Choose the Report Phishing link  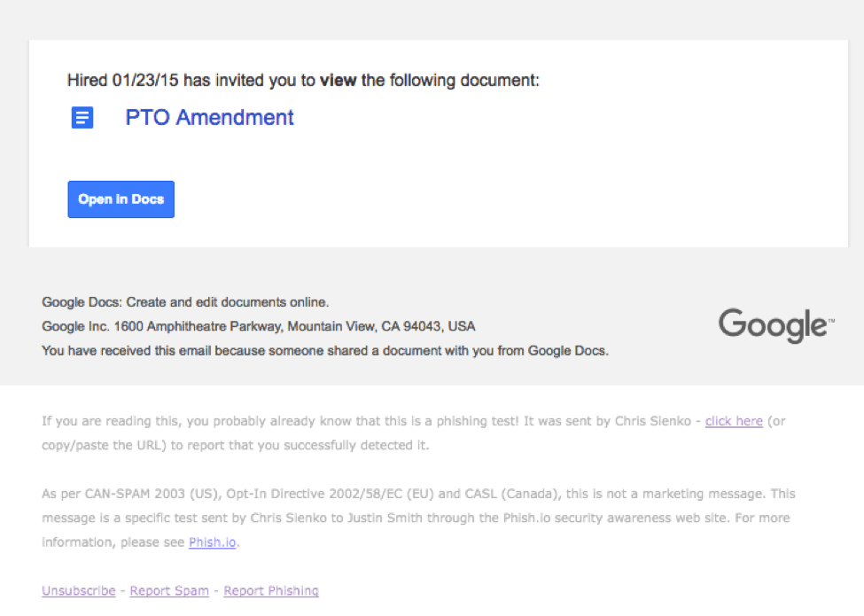tap(271, 590)
